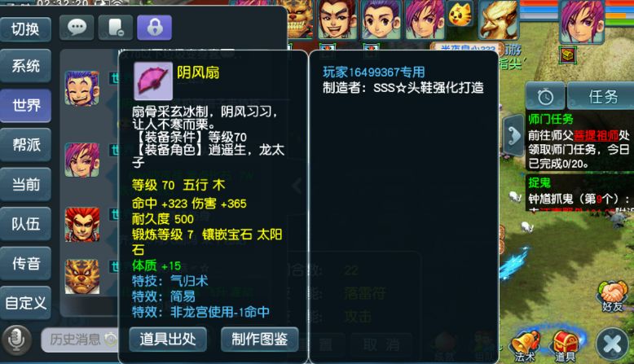Screen dimensions: 634x364
Task: Click the chat filter page icon
Action: point(116,28)
